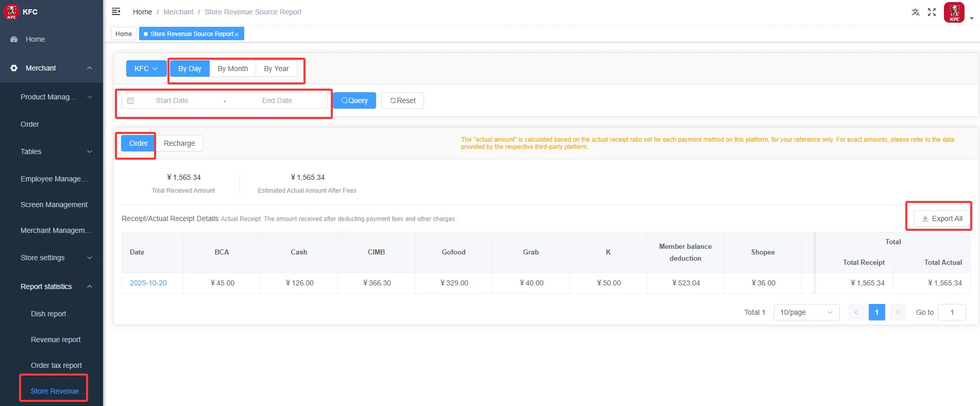Click previous page arrow in pagination
Image resolution: width=980 pixels, height=406 pixels.
pos(856,312)
